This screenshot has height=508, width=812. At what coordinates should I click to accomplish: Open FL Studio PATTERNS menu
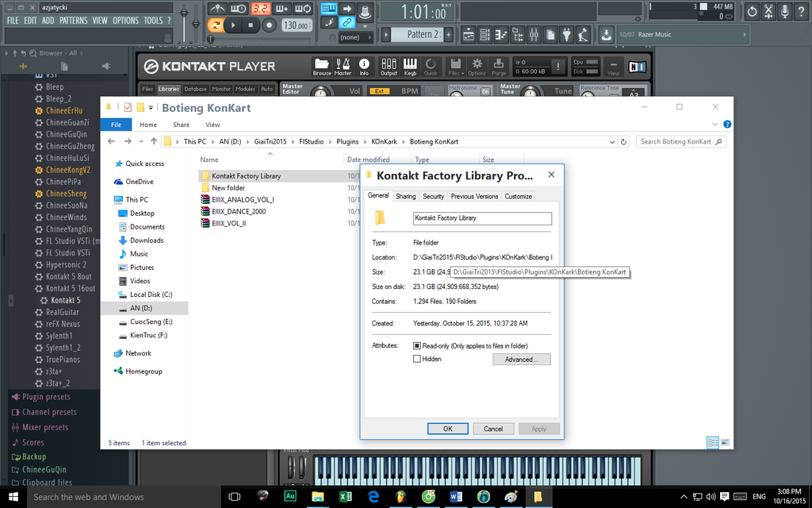point(74,21)
